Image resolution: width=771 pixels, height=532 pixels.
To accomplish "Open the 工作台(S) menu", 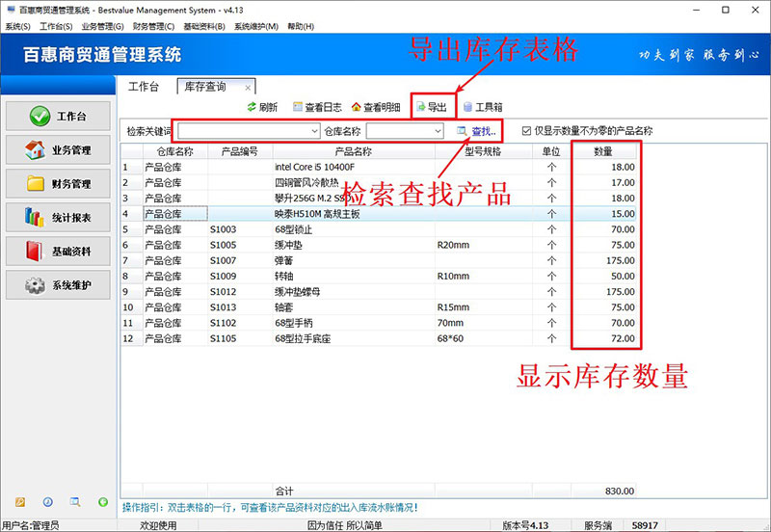I will (x=56, y=27).
